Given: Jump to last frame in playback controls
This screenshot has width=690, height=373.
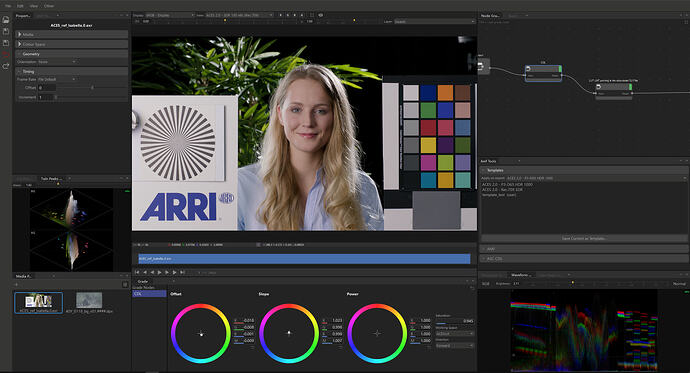Looking at the screenshot, I should [x=182, y=272].
